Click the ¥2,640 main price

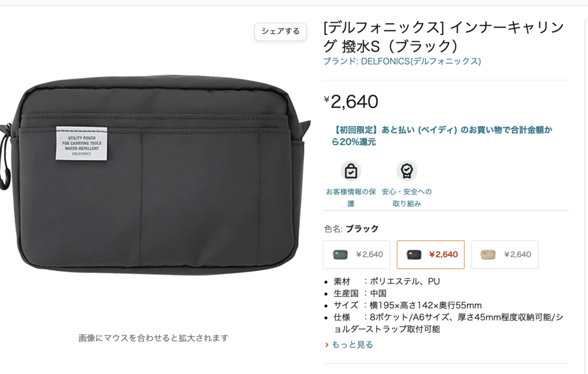[351, 102]
